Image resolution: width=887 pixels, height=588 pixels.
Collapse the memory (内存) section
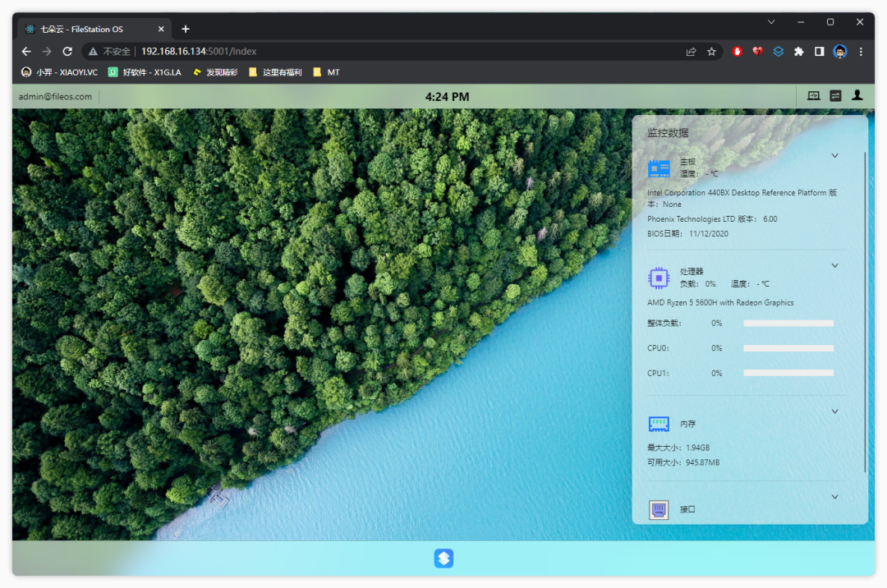pos(834,411)
